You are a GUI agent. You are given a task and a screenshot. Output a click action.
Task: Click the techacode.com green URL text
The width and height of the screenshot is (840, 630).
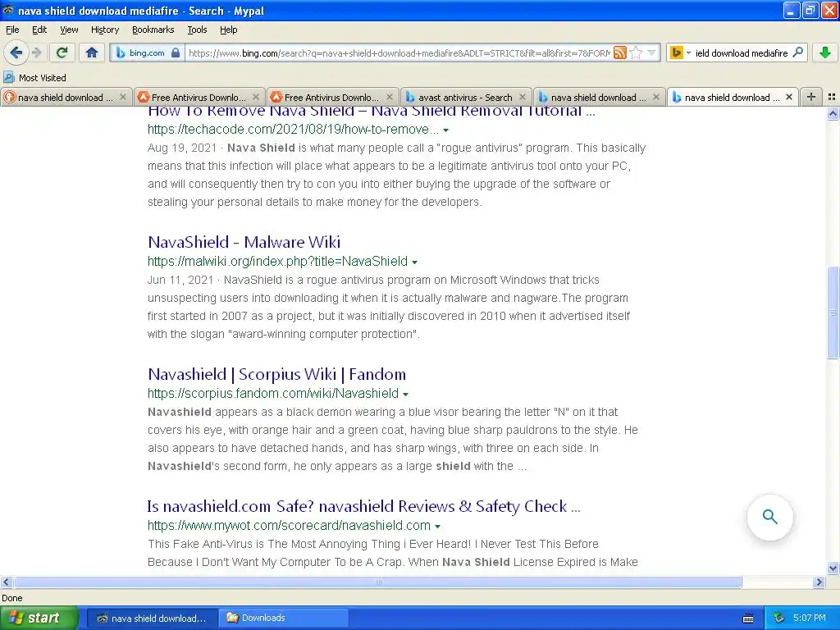coord(293,129)
